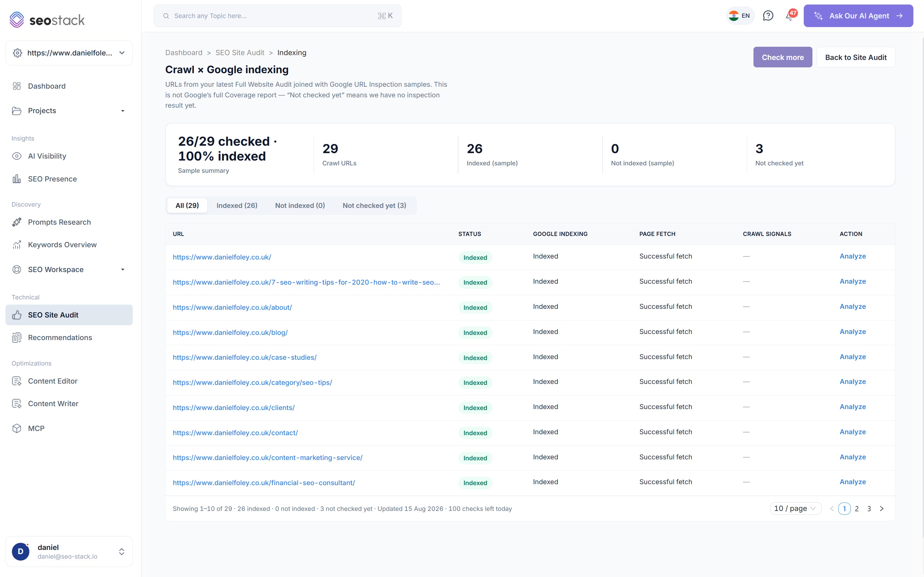This screenshot has height=577, width=924.
Task: Click the Keywords Overview chart icon
Action: click(17, 245)
